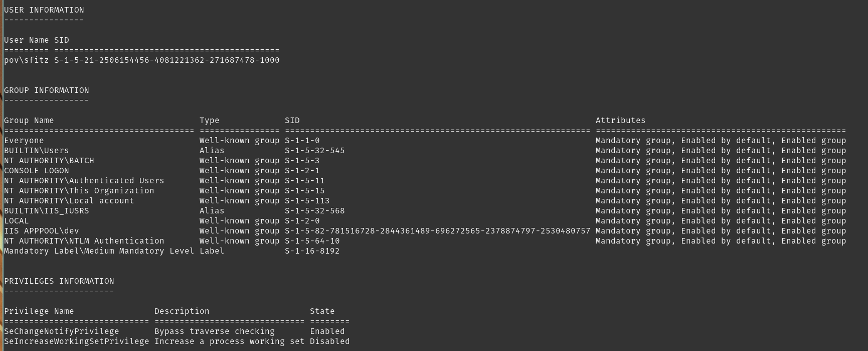Click the Enabled privilege state text
This screenshot has height=351, width=868.
tap(327, 331)
